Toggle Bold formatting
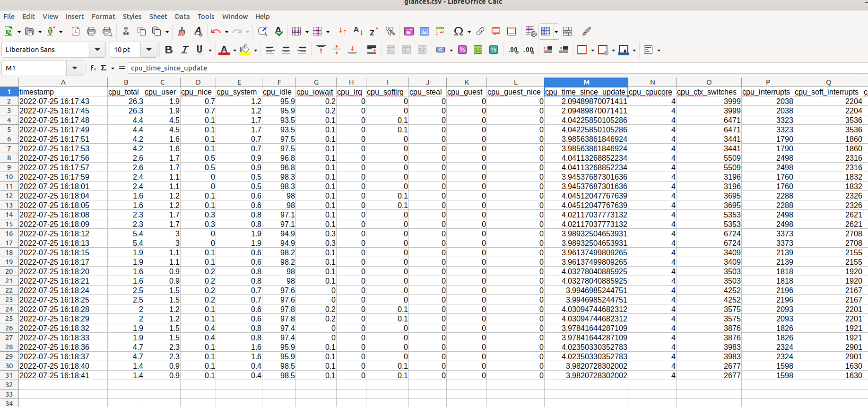The image size is (868, 407). click(169, 50)
